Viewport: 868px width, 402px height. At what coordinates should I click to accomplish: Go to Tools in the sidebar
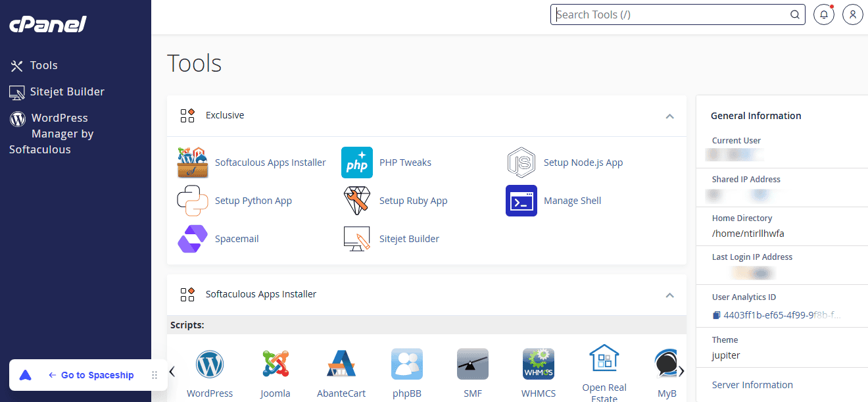[34, 65]
